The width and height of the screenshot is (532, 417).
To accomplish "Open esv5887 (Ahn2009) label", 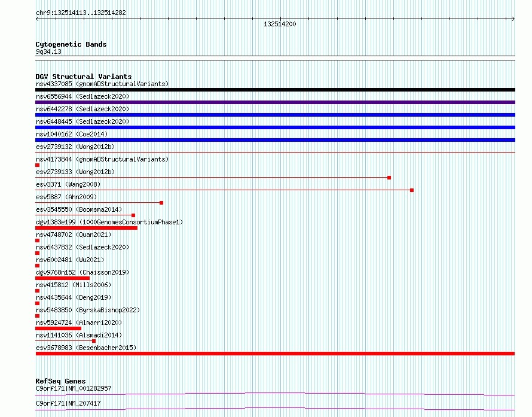I will tap(66, 197).
